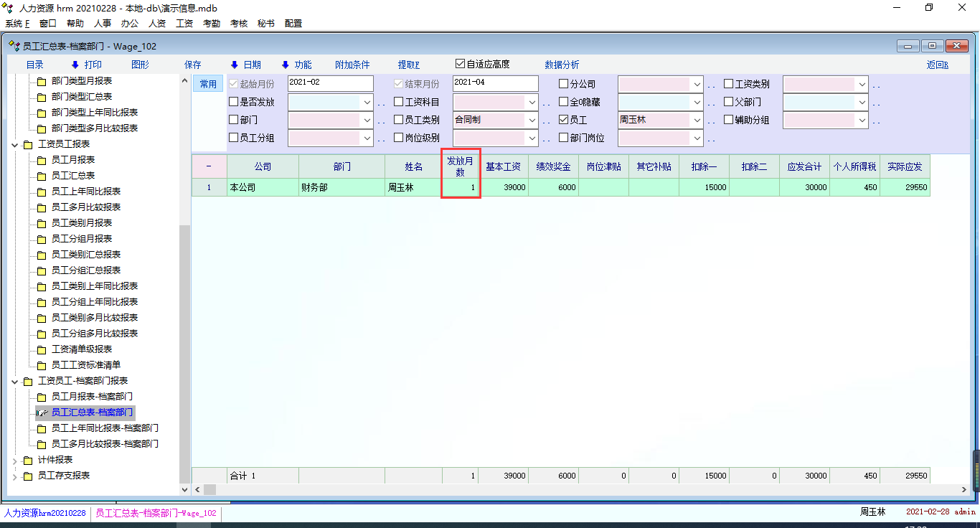
Task: Open the 工资 menu in menu bar
Action: point(184,23)
